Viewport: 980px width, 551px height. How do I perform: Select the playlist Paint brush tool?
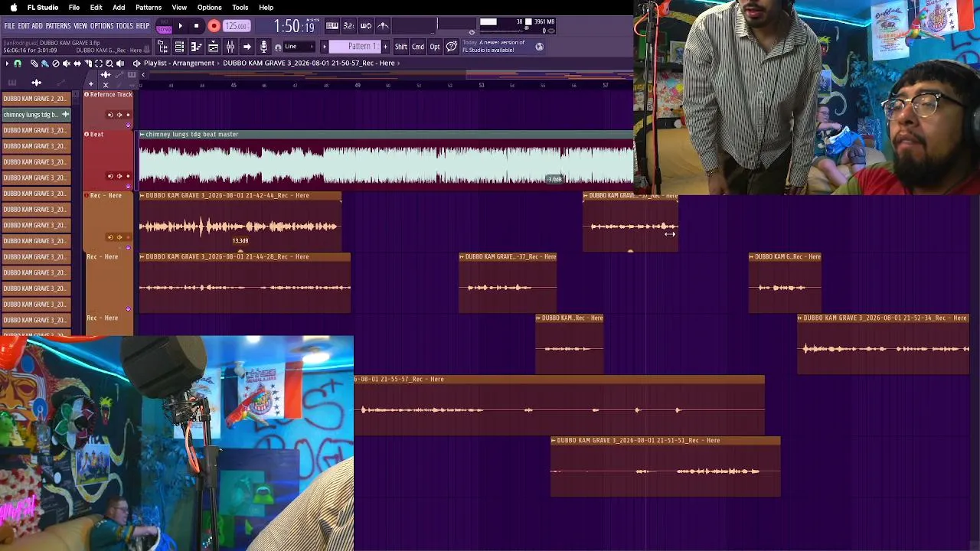pos(44,64)
